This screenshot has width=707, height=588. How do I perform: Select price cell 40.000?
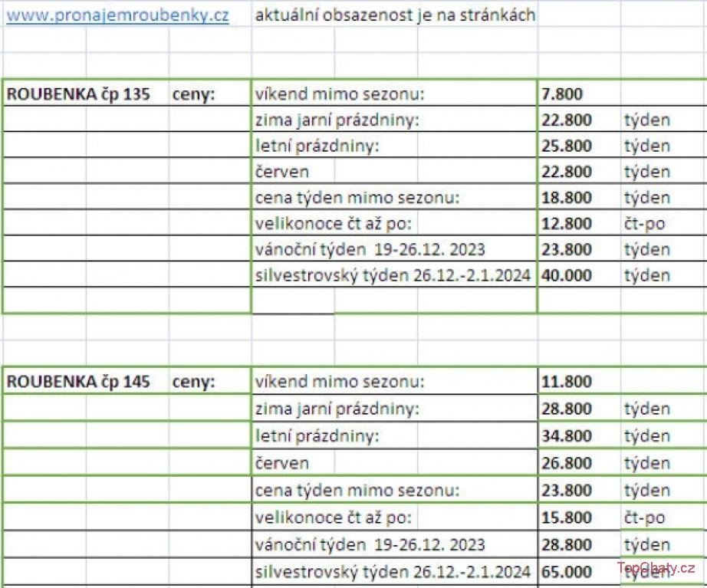tap(567, 275)
